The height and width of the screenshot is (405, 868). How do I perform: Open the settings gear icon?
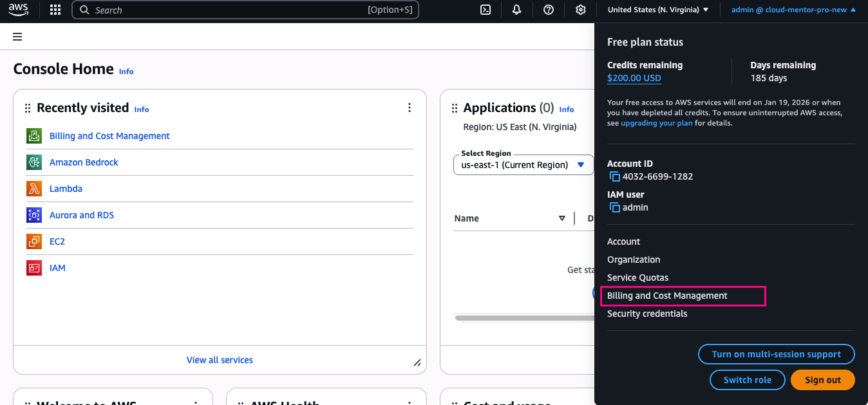coord(580,10)
